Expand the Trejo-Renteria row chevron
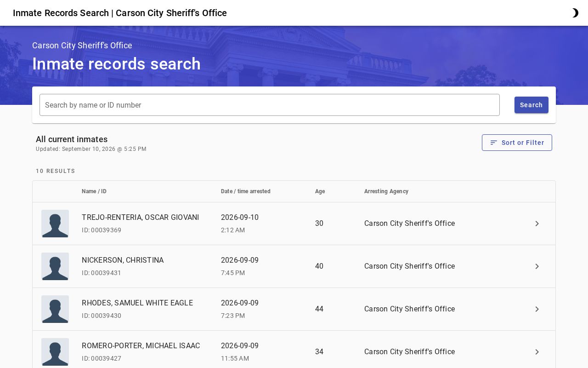Viewport: 588px width, 368px height. [537, 224]
